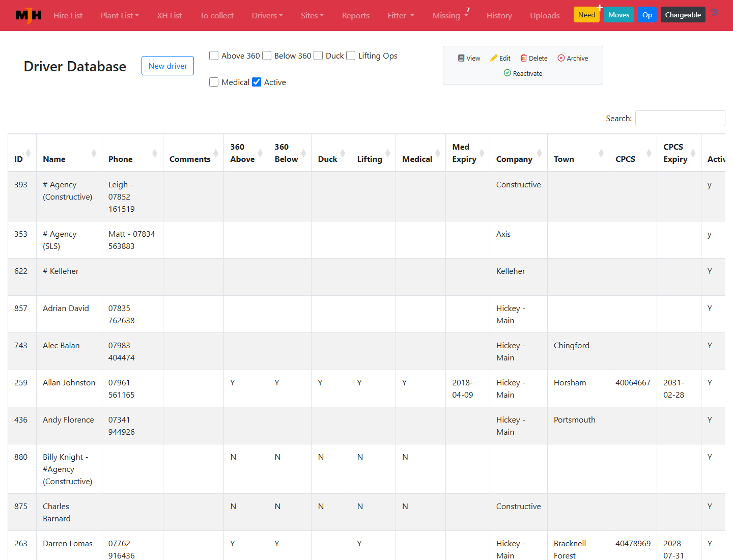Go to the Hire List page

point(68,15)
